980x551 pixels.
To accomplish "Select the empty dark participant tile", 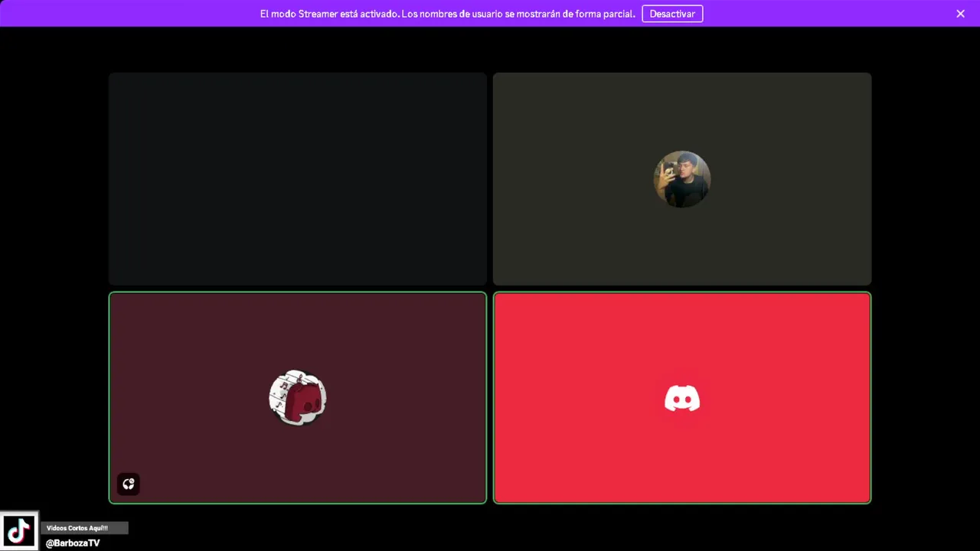I will (298, 179).
